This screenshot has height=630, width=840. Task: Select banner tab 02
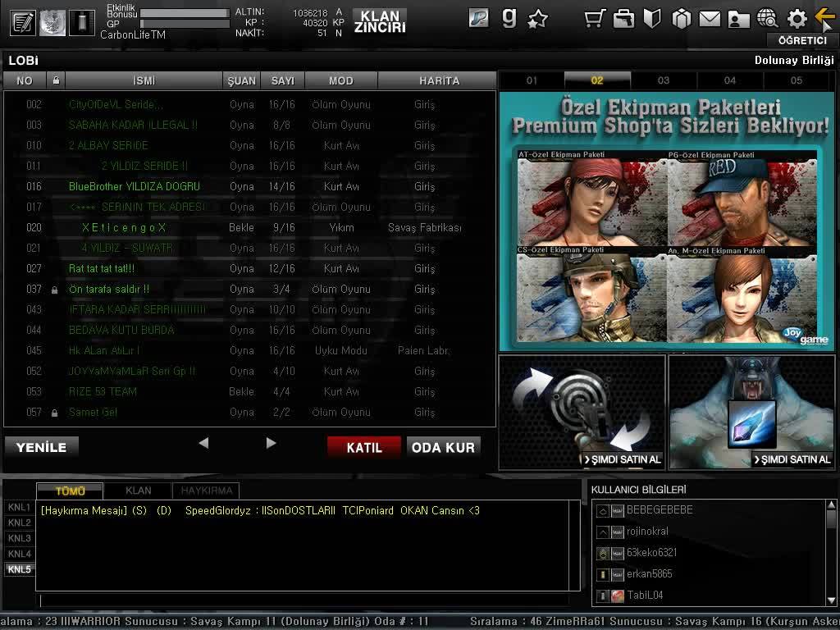pos(597,80)
